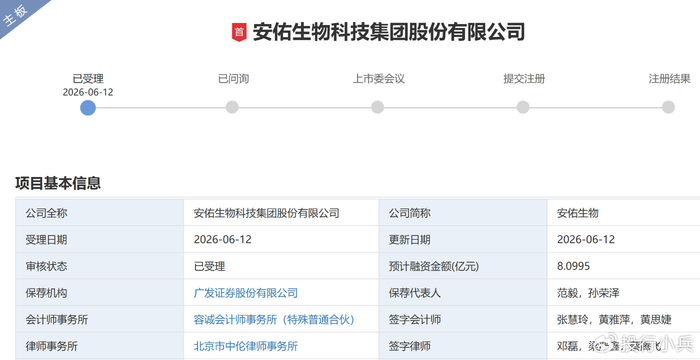Open the 广发证券股份有限公司 sponsor link

246,293
